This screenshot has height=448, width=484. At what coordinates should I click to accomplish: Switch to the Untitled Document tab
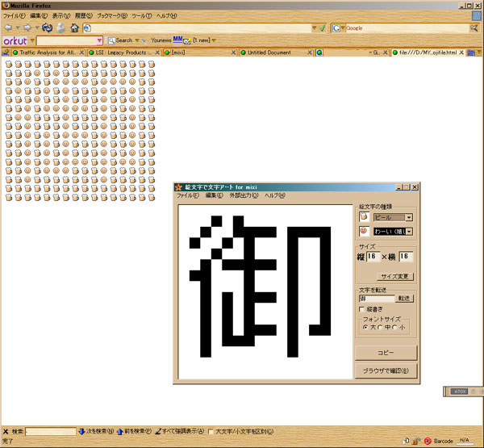click(276, 52)
